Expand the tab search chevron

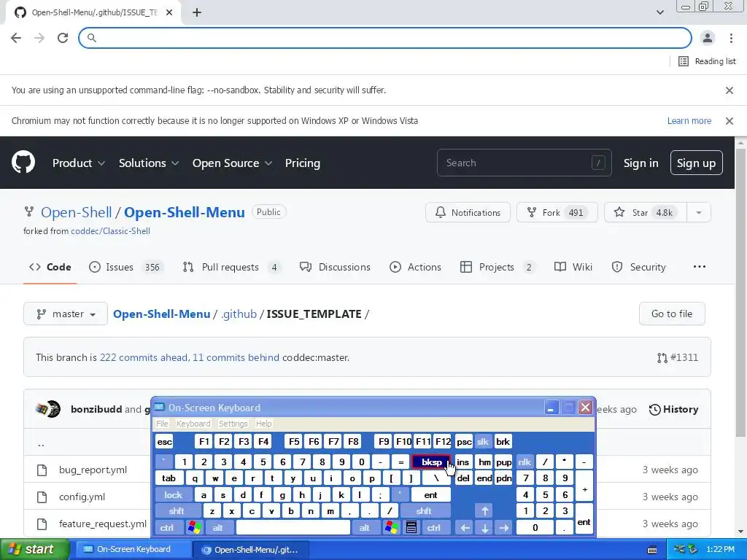(659, 12)
